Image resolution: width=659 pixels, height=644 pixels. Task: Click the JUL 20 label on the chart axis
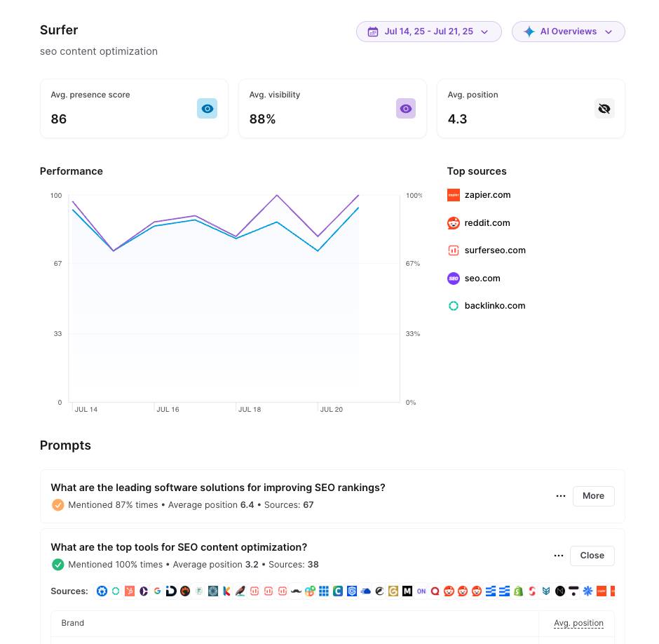click(x=332, y=409)
